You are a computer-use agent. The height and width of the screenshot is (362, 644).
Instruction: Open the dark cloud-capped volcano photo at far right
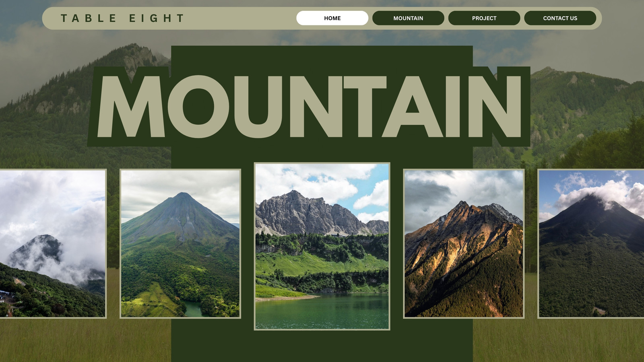point(591,244)
